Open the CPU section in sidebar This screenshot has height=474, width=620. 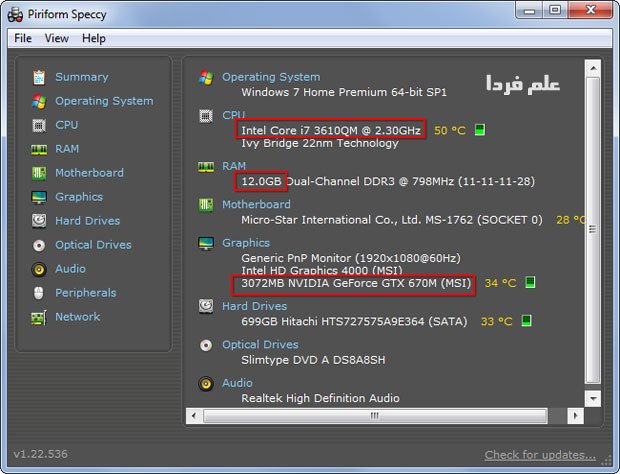tap(66, 125)
